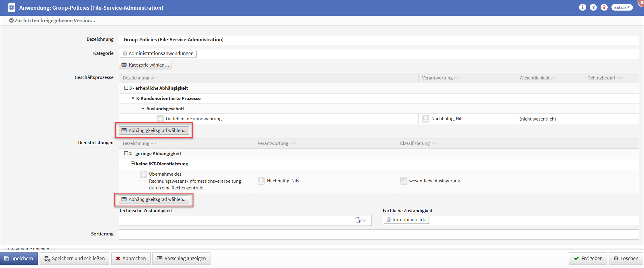Collapse the '3 - erhebliche Abhängigkeit' group
This screenshot has width=644, height=268.
click(126, 88)
